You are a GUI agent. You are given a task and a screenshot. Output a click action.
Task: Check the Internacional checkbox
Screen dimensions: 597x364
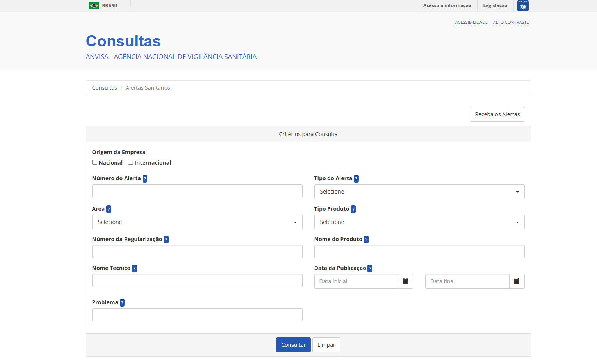tap(130, 162)
